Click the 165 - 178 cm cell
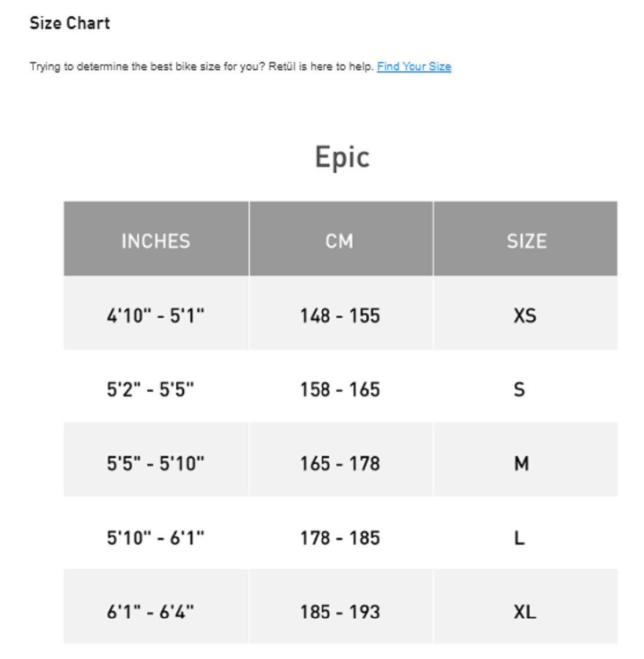 340,464
